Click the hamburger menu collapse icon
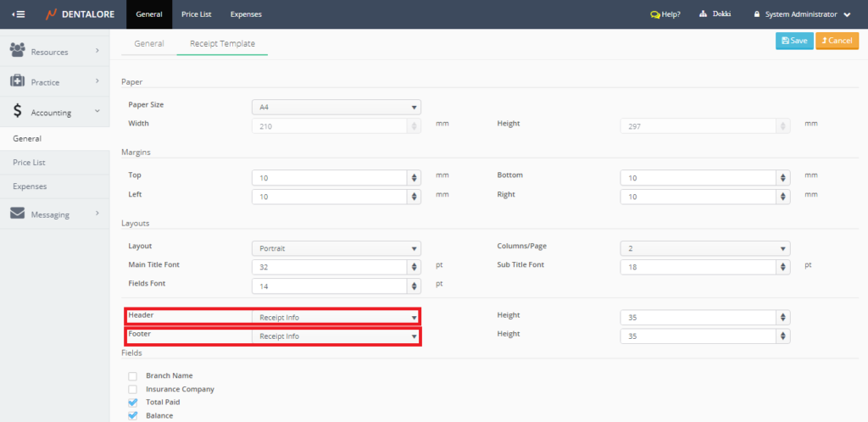The image size is (868, 422). tap(18, 14)
